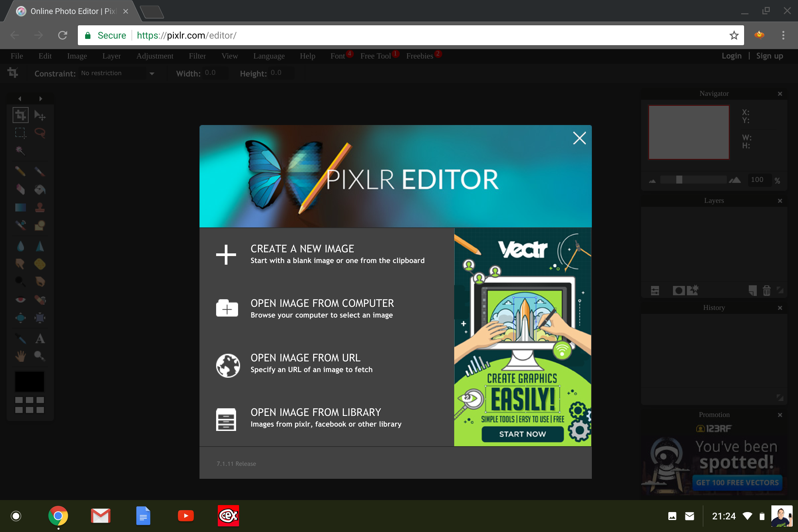Select the Clone Stamp tool

[40, 207]
